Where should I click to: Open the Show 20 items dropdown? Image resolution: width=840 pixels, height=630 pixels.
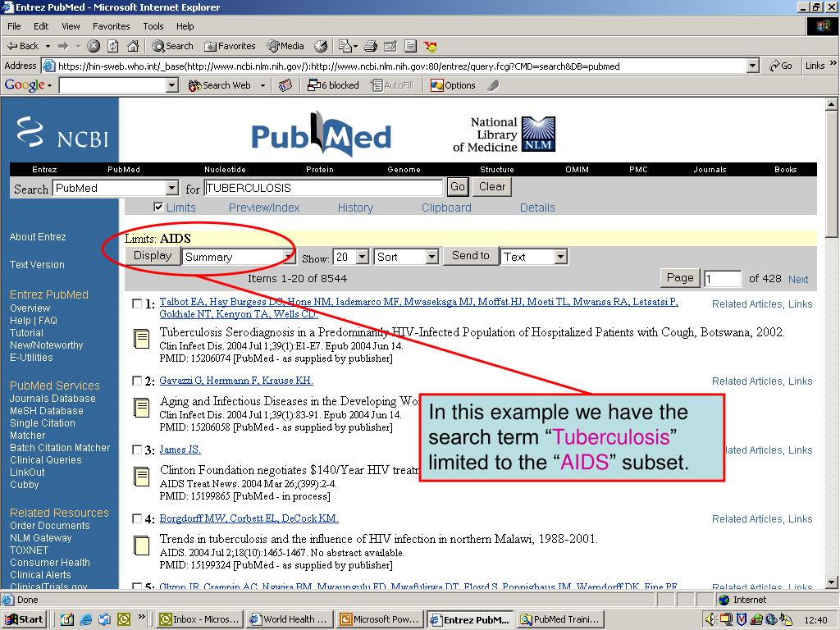[x=351, y=257]
